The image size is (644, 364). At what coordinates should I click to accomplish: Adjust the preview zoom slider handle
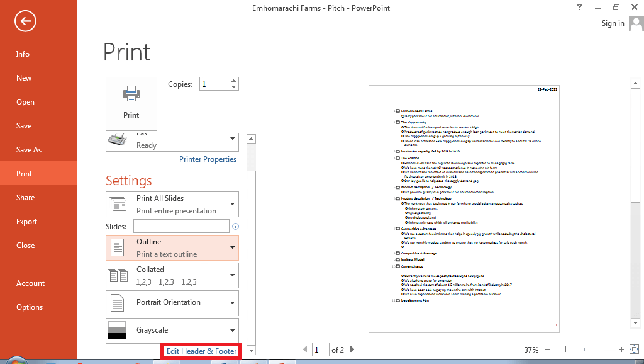tap(565, 350)
